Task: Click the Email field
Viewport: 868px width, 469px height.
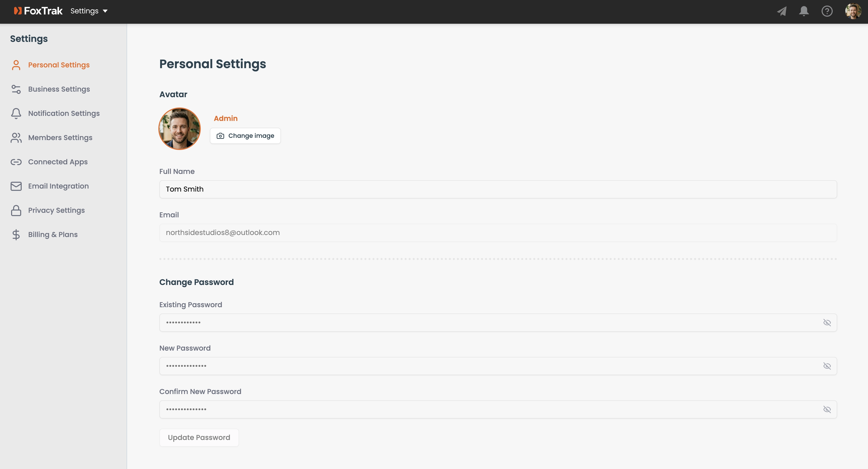Action: click(498, 233)
